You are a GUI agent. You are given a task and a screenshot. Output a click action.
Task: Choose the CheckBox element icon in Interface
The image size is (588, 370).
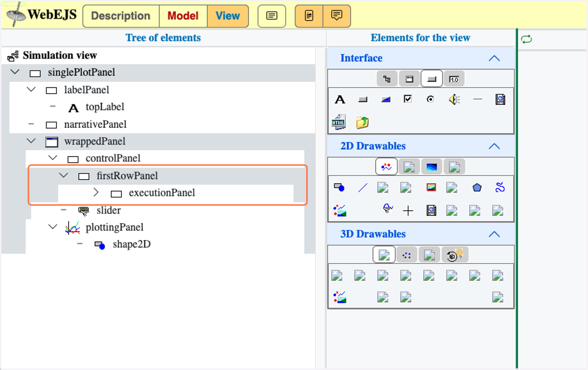(x=408, y=99)
